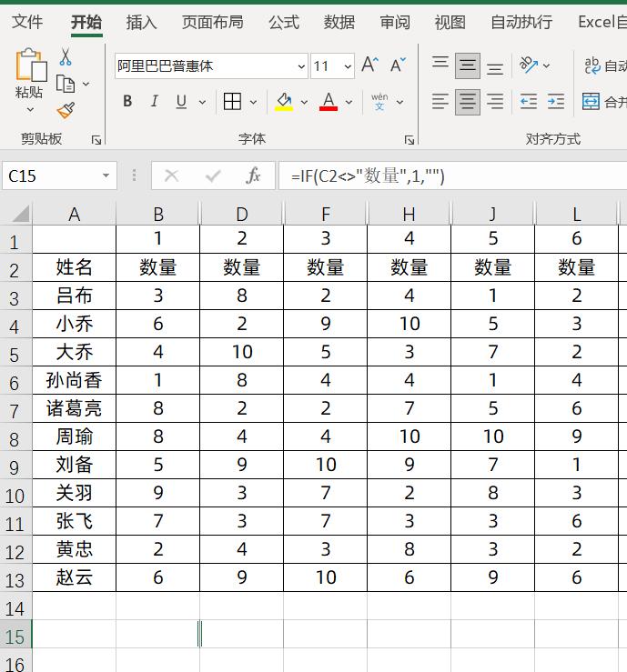This screenshot has height=672, width=627.
Task: Select the cell containing 周瑜
Action: (x=75, y=436)
